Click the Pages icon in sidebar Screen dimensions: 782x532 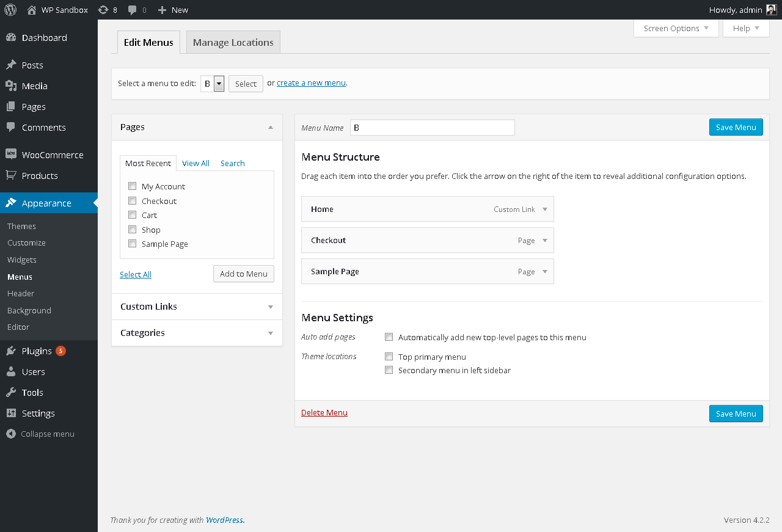tap(11, 106)
